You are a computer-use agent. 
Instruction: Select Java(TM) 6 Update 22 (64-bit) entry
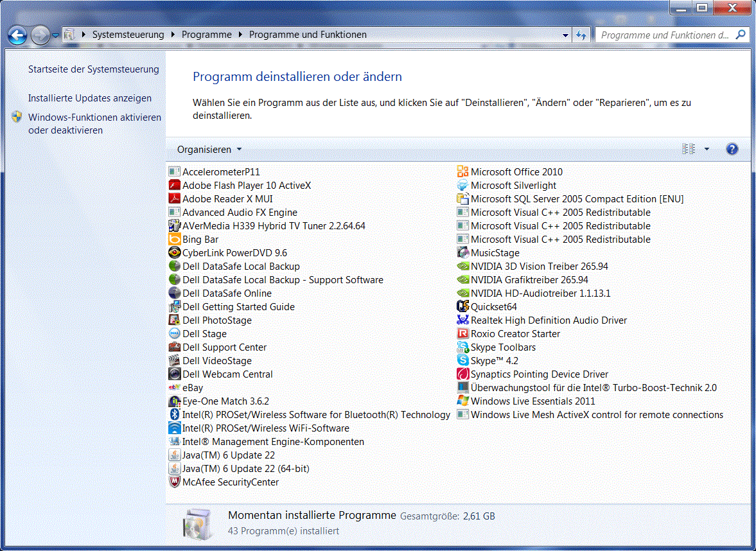239,469
